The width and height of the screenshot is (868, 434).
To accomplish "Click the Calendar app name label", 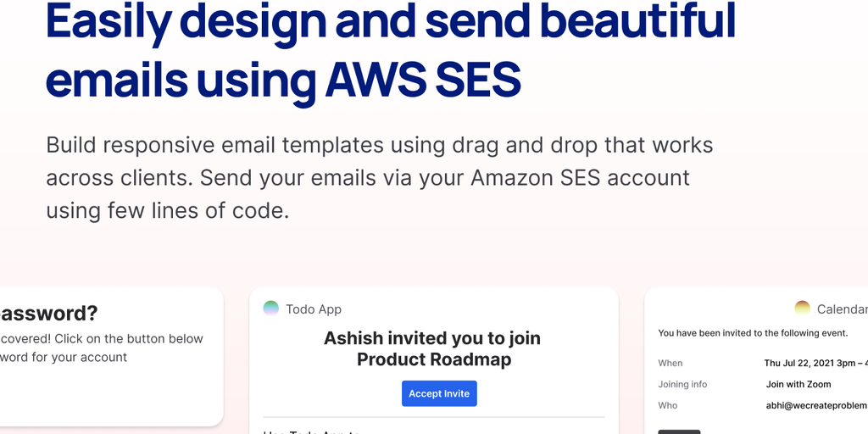I will click(842, 309).
